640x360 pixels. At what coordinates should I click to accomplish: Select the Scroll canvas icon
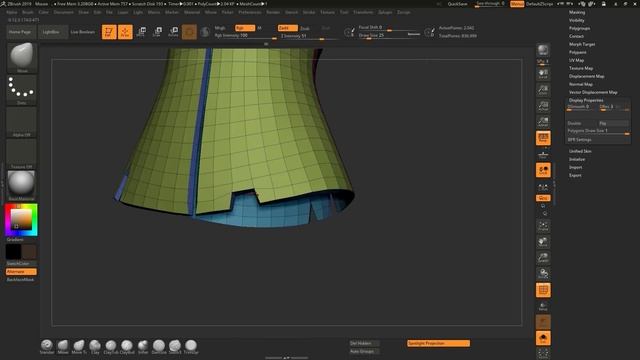pyautogui.click(x=543, y=73)
